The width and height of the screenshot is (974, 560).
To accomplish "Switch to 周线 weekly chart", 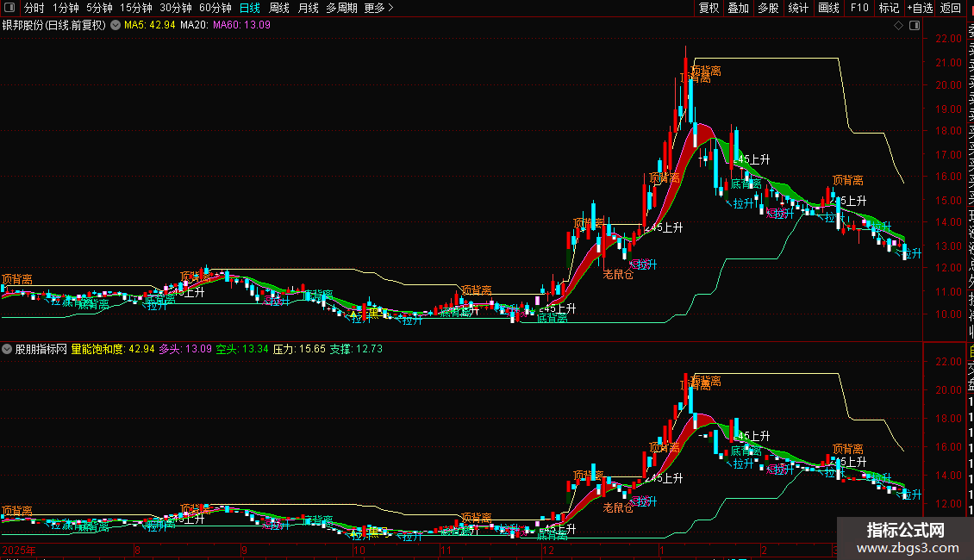I will pyautogui.click(x=279, y=8).
